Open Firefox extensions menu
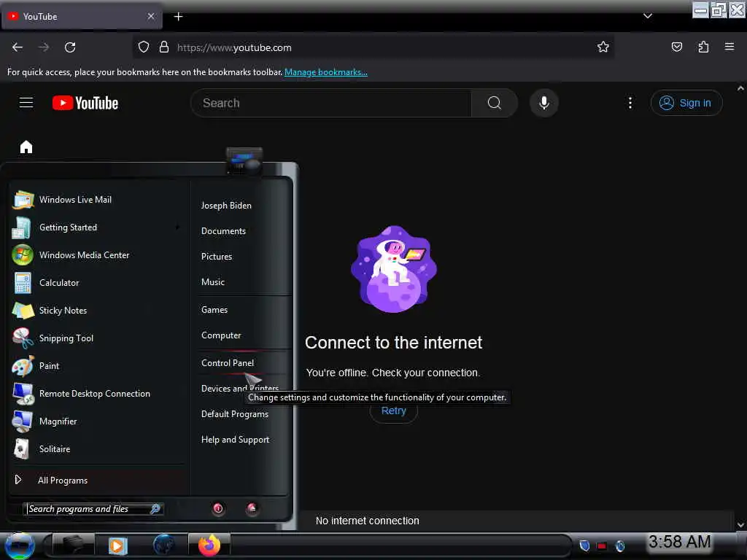Image resolution: width=747 pixels, height=560 pixels. click(x=703, y=47)
